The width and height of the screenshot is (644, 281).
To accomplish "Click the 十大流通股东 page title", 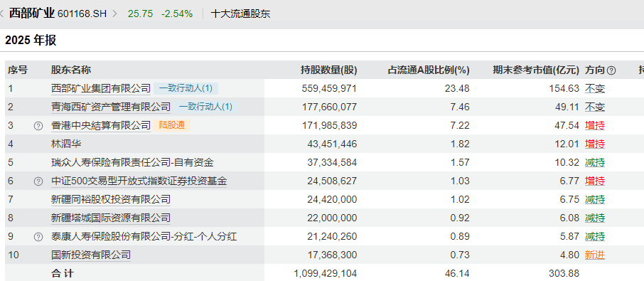I will pos(241,14).
